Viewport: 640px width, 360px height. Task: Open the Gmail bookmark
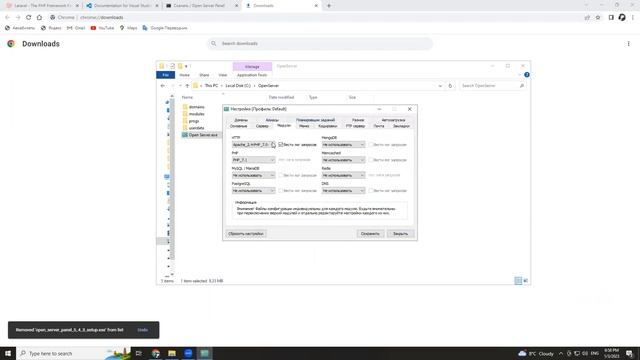76,28
